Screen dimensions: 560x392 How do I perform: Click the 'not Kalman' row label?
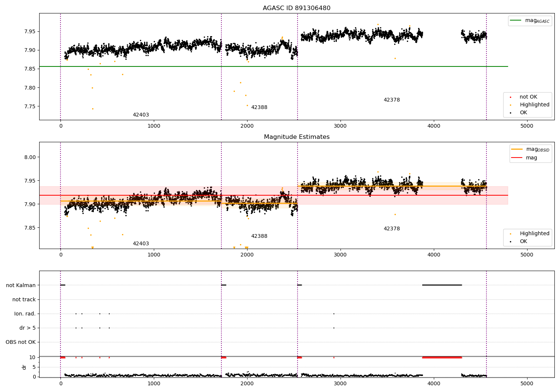coord(21,285)
